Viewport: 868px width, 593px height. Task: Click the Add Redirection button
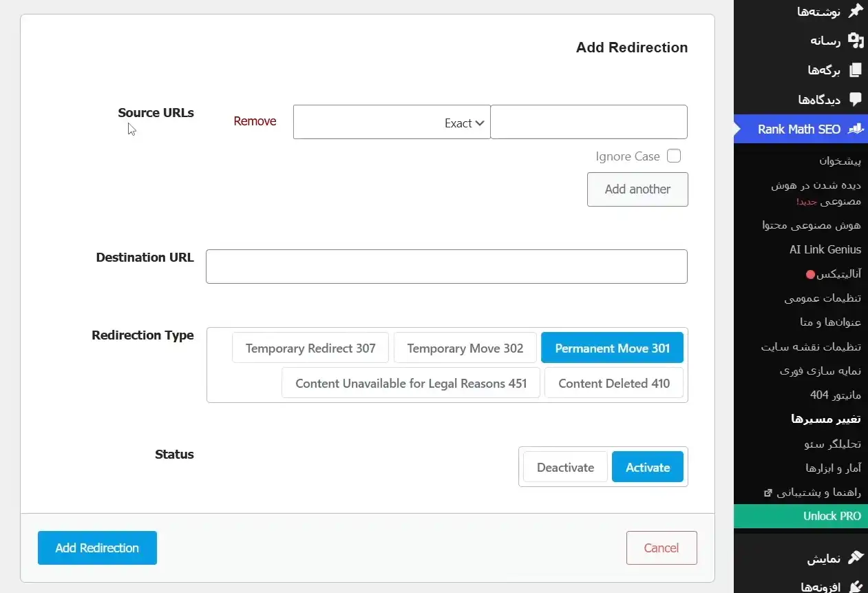(97, 548)
